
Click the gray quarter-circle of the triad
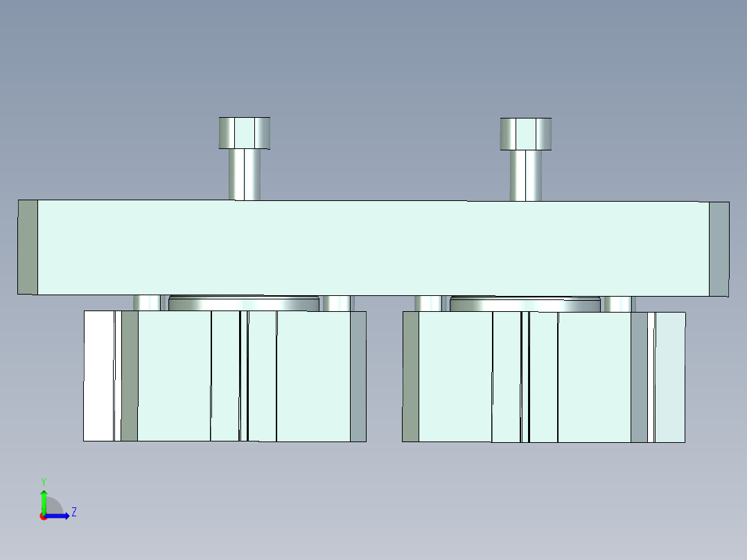click(x=54, y=505)
